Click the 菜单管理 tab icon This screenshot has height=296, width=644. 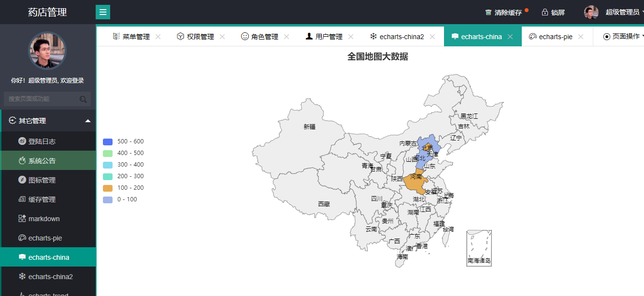click(116, 37)
